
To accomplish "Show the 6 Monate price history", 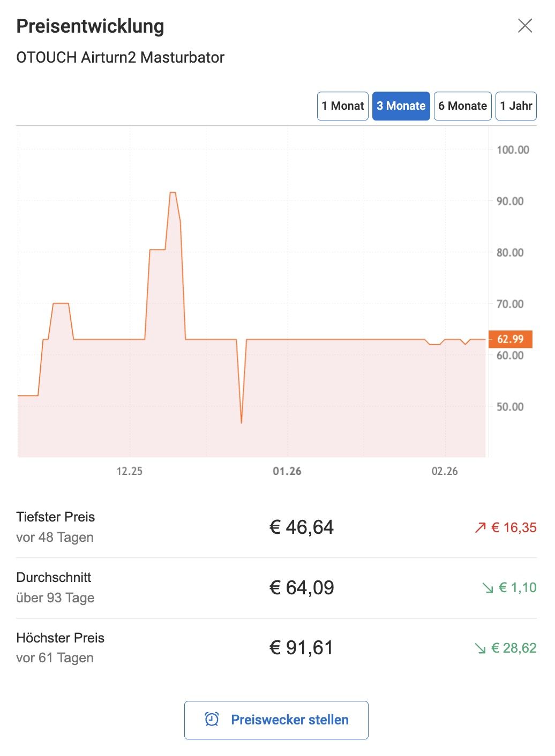I will point(462,106).
